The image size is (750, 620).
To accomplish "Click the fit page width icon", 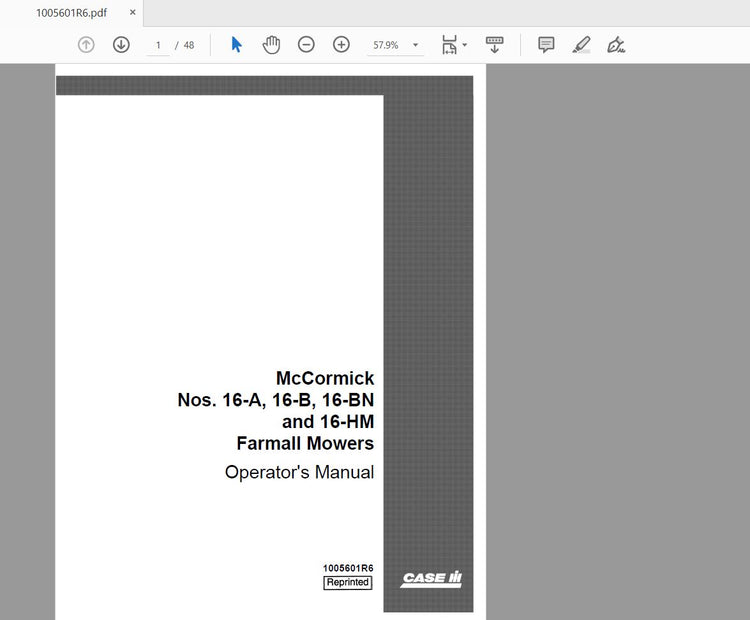I will (449, 45).
